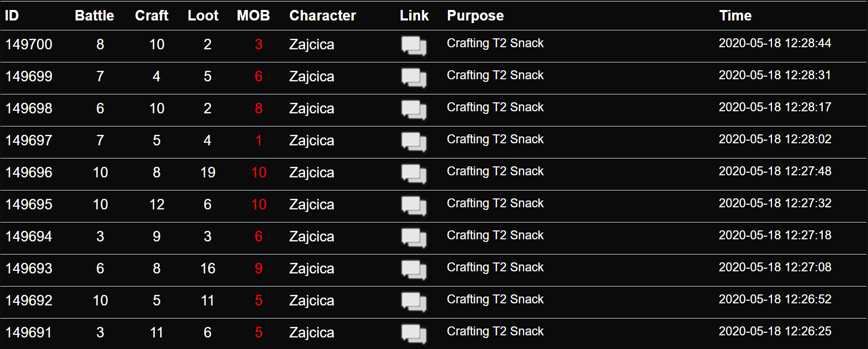
Task: Open chat link icon for roll 149699
Action: (414, 78)
